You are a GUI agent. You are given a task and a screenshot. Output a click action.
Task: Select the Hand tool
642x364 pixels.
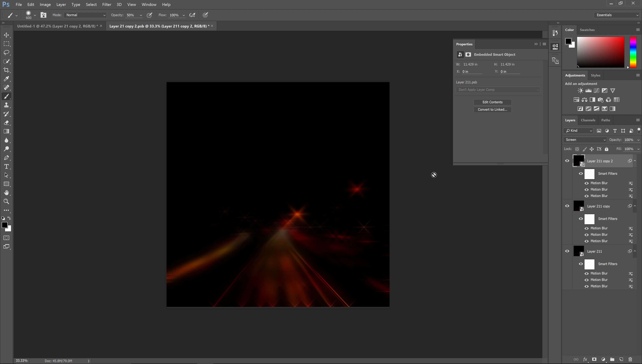pyautogui.click(x=7, y=193)
